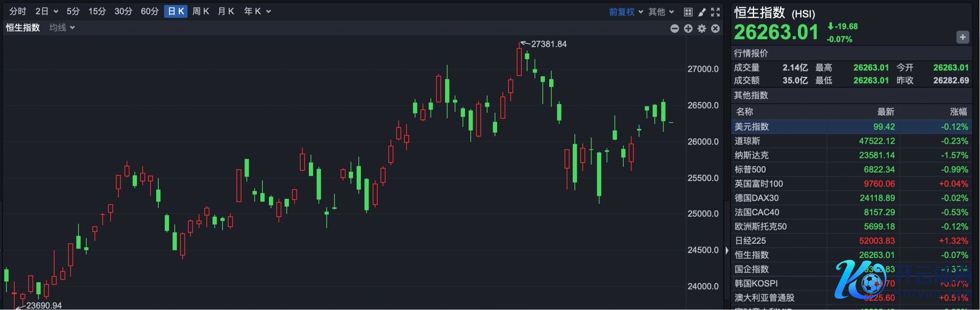Open chart settings gear icon
Viewport: 980px width, 310px height.
click(x=702, y=29)
